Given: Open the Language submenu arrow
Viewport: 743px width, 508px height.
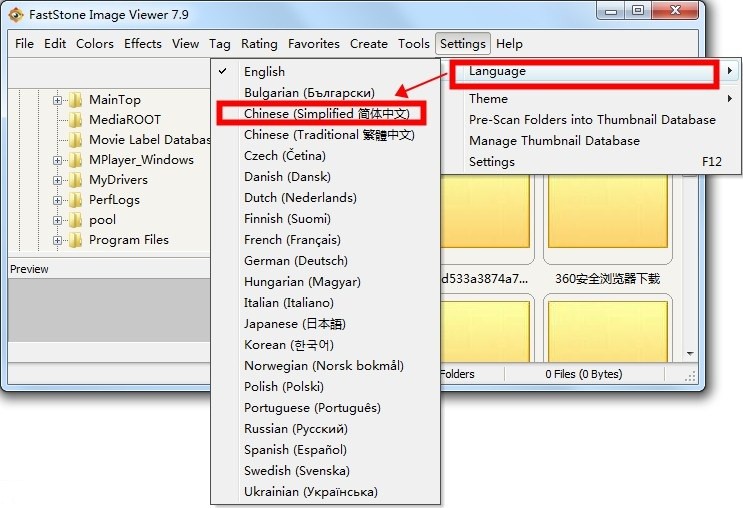Looking at the screenshot, I should point(730,71).
